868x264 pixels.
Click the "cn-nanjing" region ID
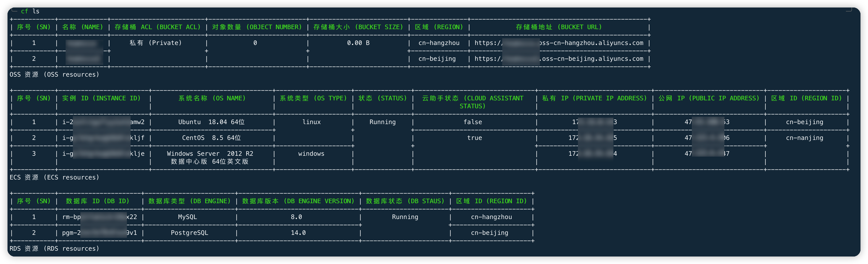804,138
